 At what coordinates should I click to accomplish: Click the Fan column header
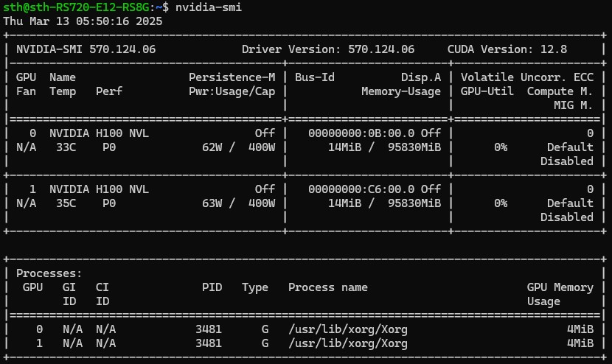pos(26,91)
